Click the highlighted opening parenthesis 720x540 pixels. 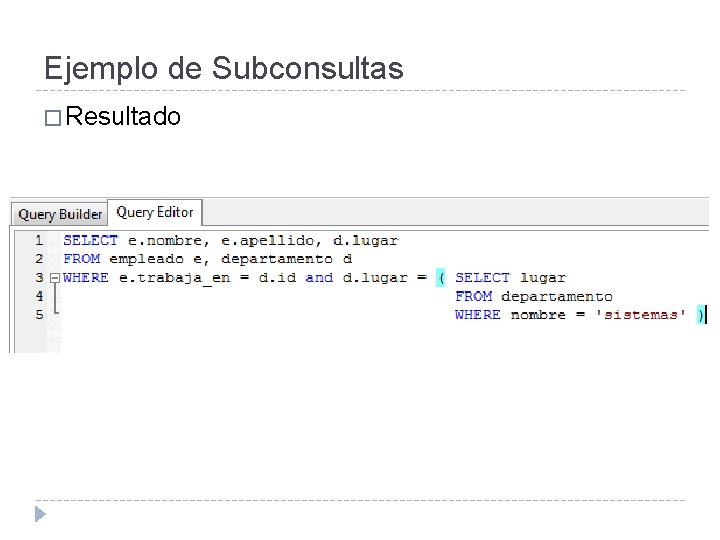point(441,278)
